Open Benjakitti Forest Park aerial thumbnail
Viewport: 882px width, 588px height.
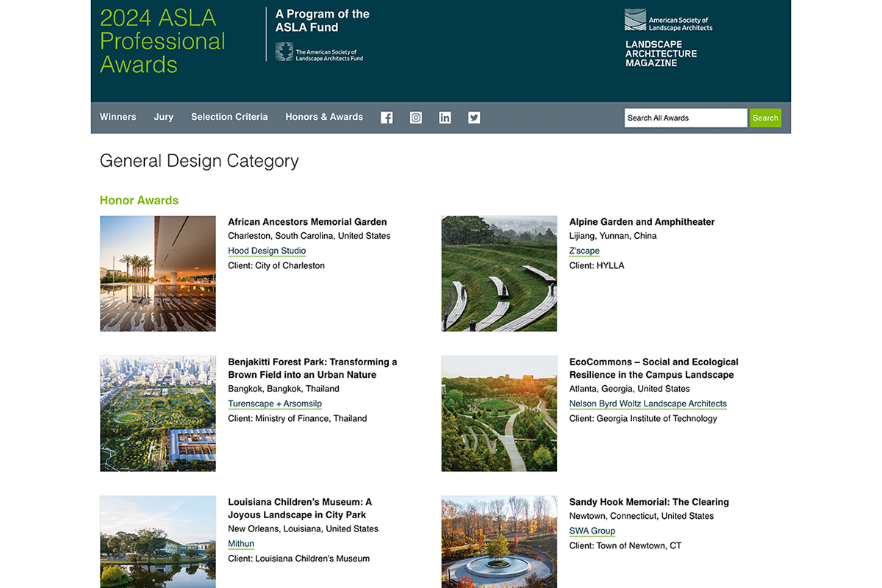click(158, 414)
